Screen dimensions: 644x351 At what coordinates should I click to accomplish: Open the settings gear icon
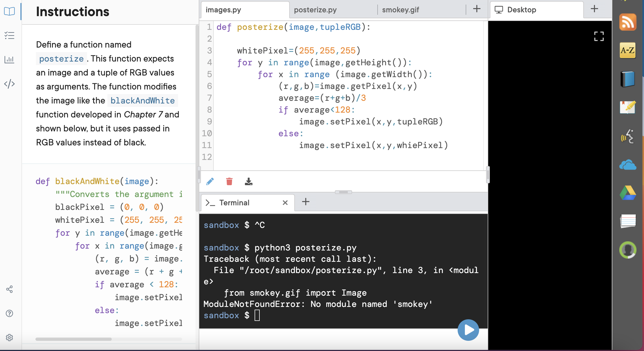click(9, 338)
